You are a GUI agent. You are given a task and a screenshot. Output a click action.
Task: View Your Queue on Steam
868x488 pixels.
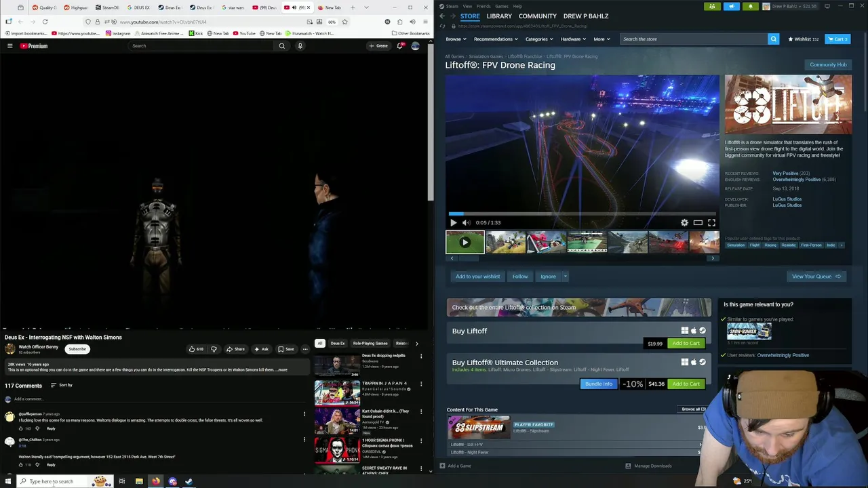[x=816, y=277]
